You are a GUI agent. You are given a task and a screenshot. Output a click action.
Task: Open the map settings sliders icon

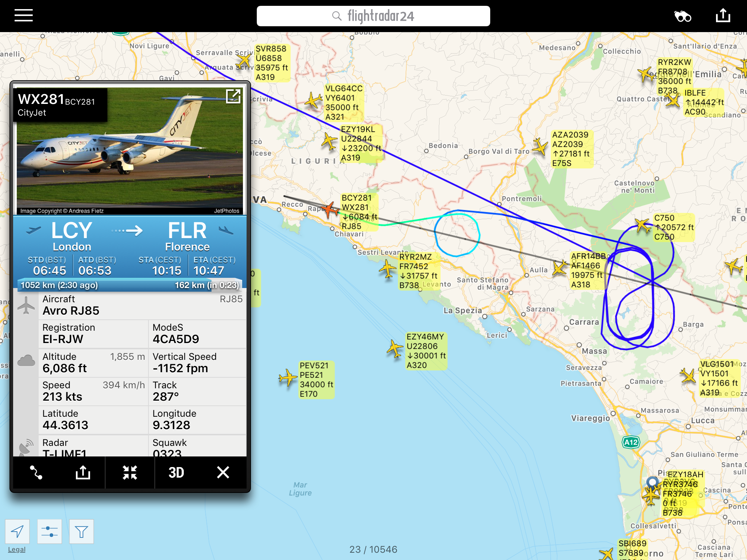click(x=49, y=532)
